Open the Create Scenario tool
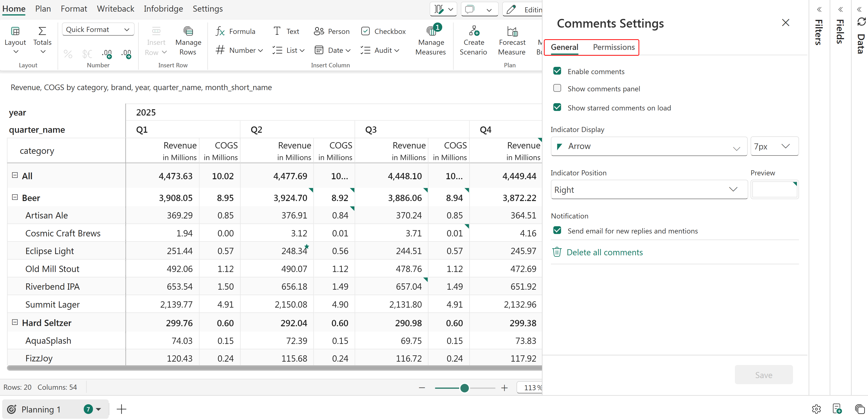 point(473,31)
